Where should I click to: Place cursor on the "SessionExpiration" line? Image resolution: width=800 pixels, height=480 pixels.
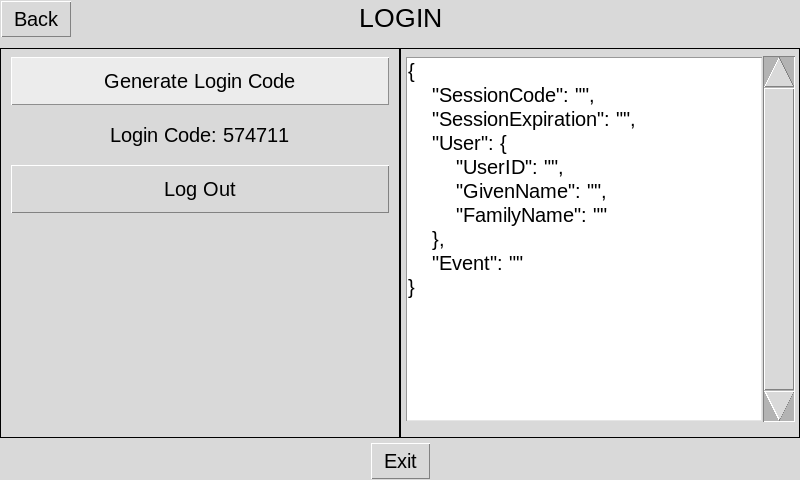pos(532,120)
